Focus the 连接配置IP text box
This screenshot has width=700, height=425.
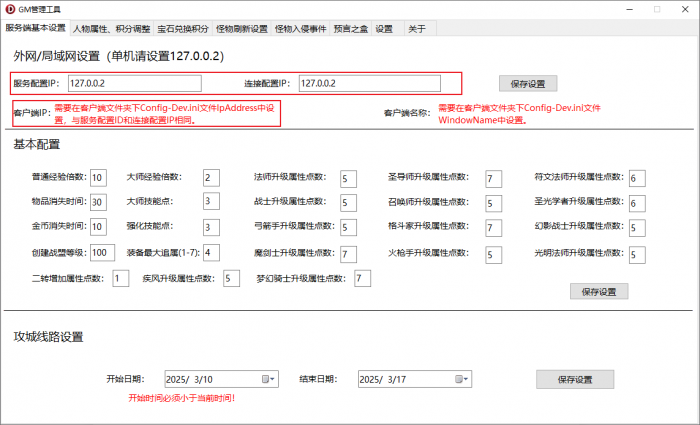[368, 83]
